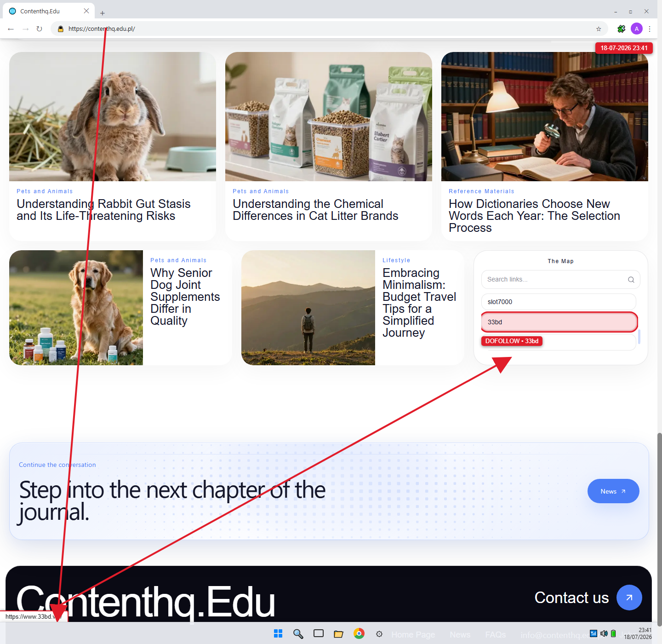Click the network tray icon

point(594,633)
